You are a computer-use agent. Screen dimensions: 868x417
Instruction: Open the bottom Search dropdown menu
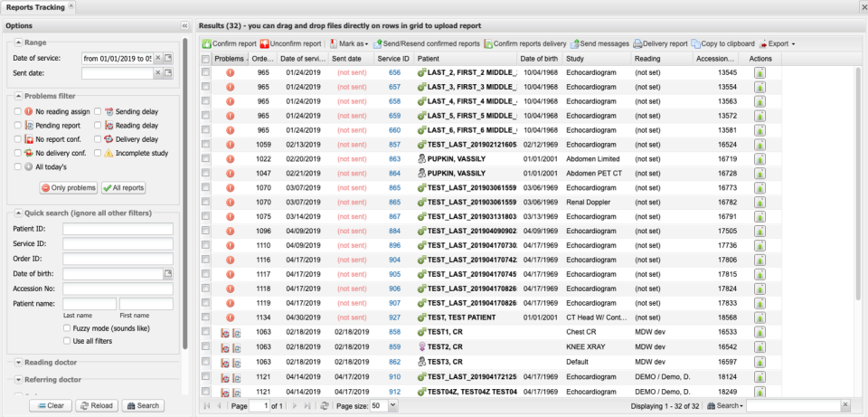pyautogui.click(x=726, y=406)
